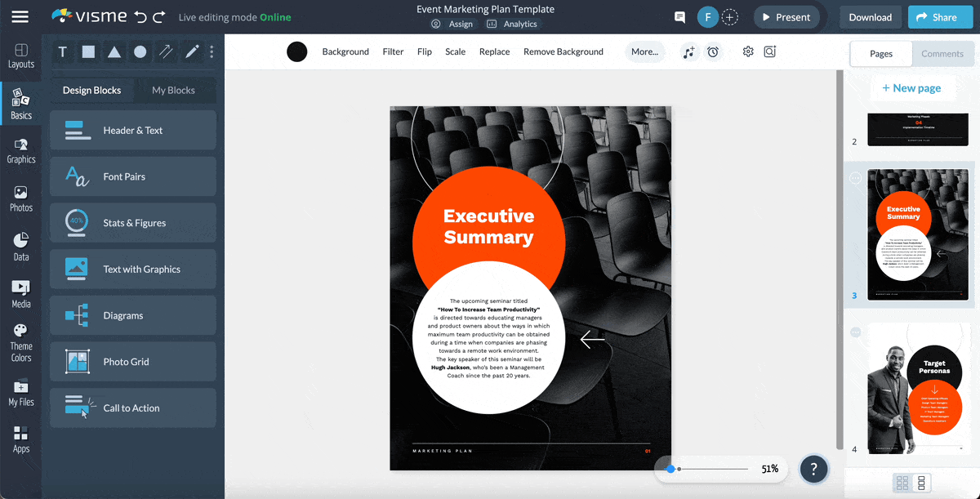Open the Theme Colors sidebar panel
This screenshot has width=980, height=499.
pyautogui.click(x=20, y=336)
